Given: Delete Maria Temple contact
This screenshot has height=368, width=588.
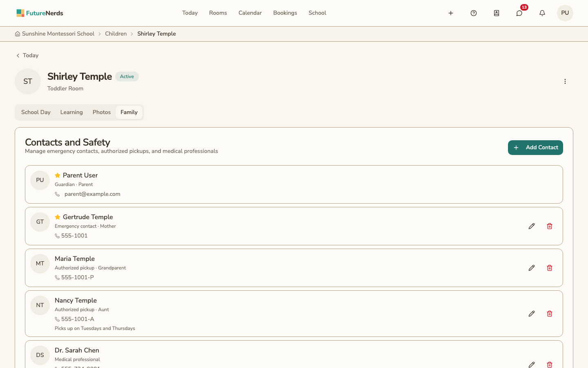Looking at the screenshot, I should (550, 268).
